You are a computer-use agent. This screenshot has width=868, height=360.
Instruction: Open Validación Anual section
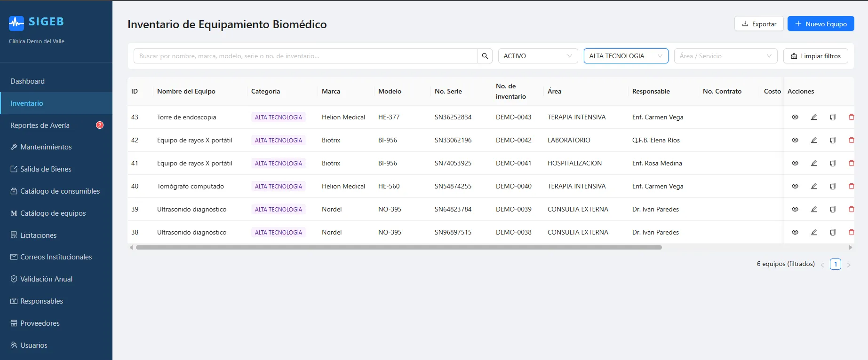[x=56, y=279]
